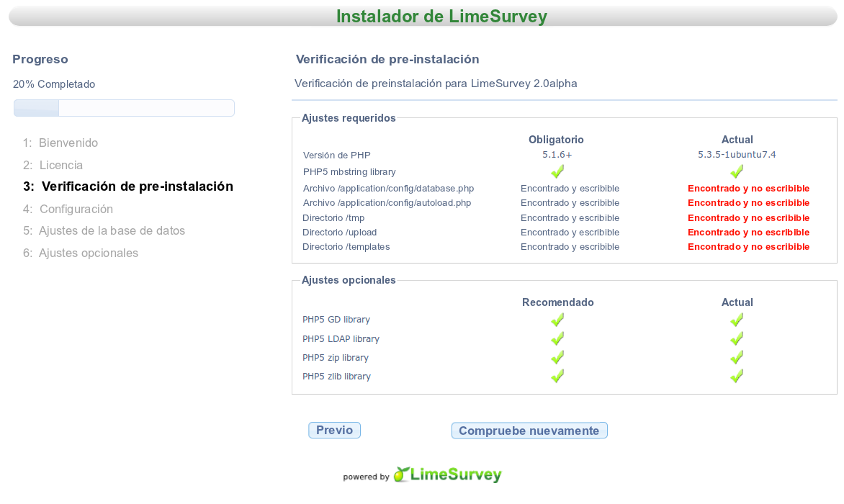844x504 pixels.
Task: Go to step 4 Configuración
Action: point(76,209)
